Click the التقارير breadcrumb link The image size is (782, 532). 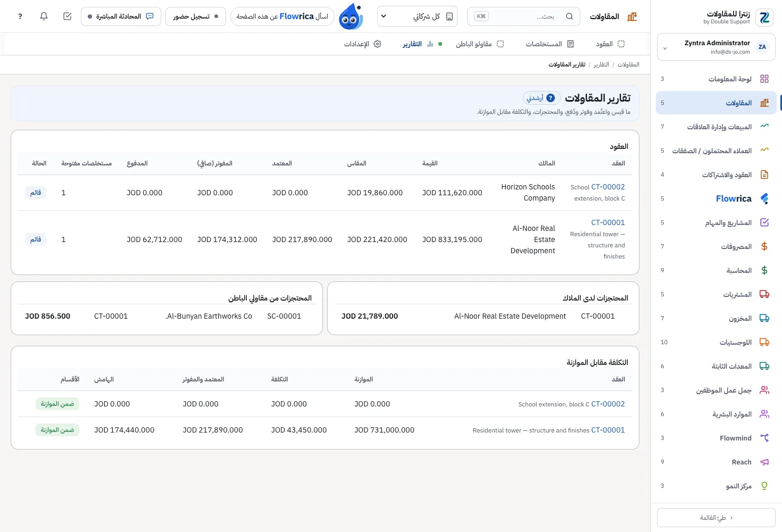[601, 64]
